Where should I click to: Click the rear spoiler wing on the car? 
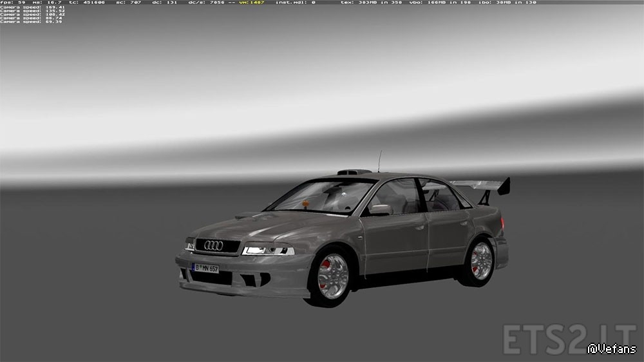pyautogui.click(x=480, y=186)
